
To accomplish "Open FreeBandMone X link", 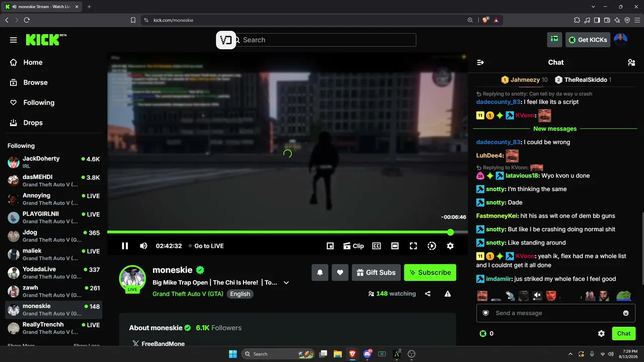I will [x=158, y=344].
